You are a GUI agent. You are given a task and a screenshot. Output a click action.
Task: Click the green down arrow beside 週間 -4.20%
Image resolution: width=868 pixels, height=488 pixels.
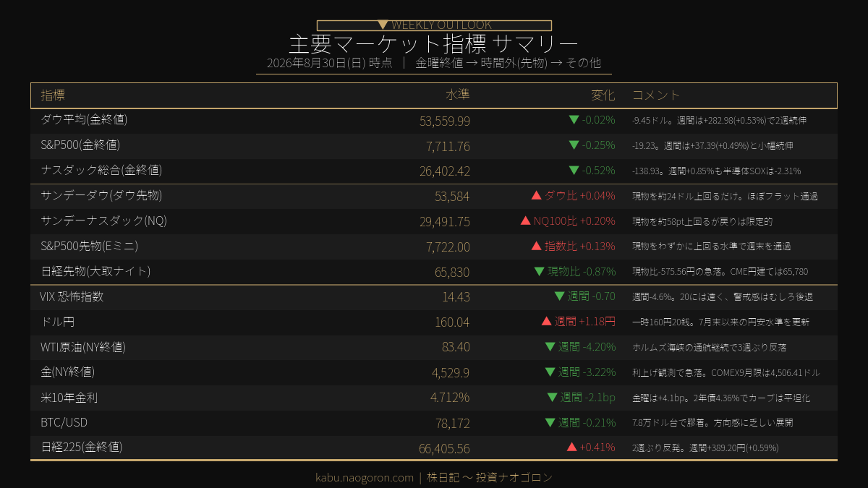coord(550,346)
